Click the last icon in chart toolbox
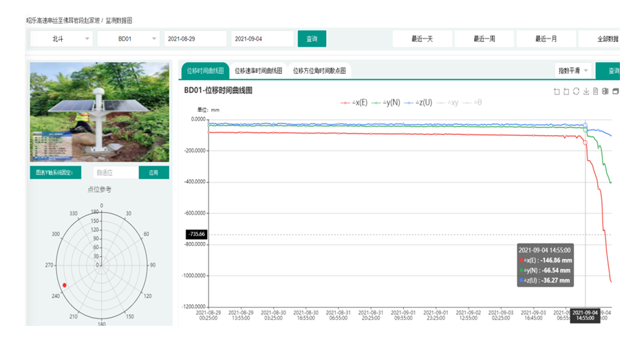 coord(616,91)
